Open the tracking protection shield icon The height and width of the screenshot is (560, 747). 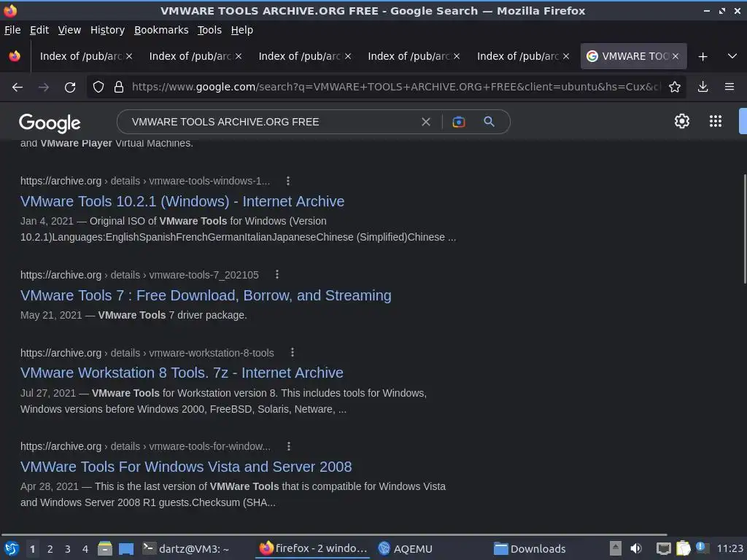[x=98, y=87]
